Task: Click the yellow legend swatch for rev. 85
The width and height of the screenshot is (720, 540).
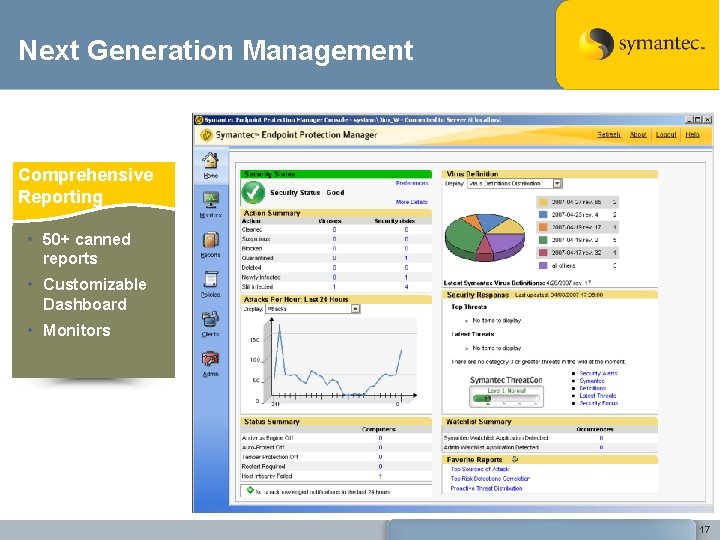Action: (x=543, y=202)
